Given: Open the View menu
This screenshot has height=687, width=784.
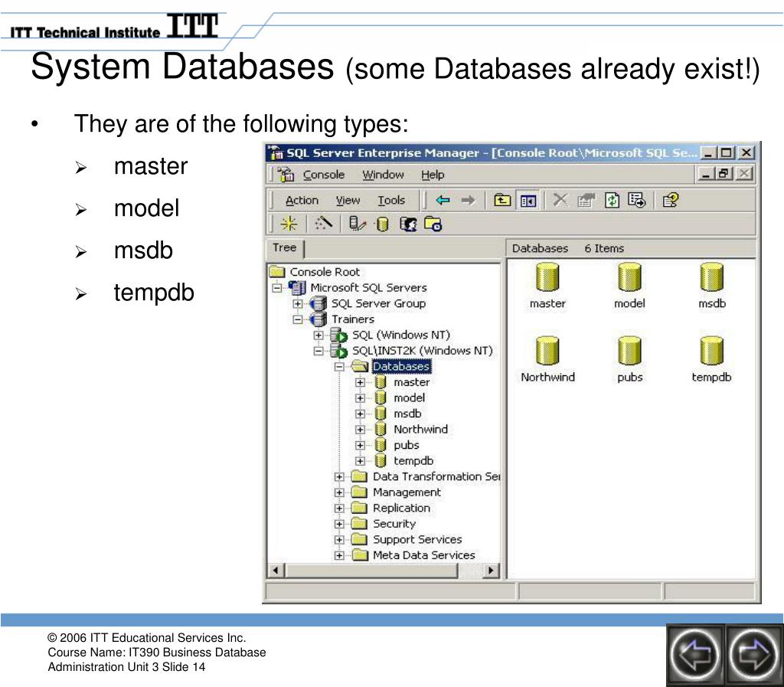Looking at the screenshot, I should click(x=348, y=201).
